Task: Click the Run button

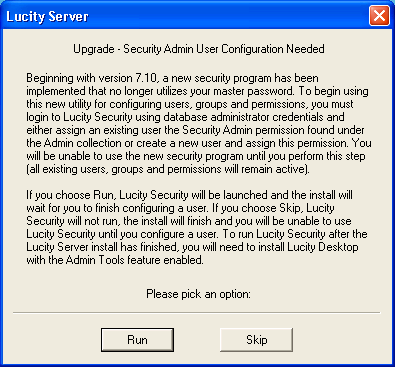Action: point(137,340)
